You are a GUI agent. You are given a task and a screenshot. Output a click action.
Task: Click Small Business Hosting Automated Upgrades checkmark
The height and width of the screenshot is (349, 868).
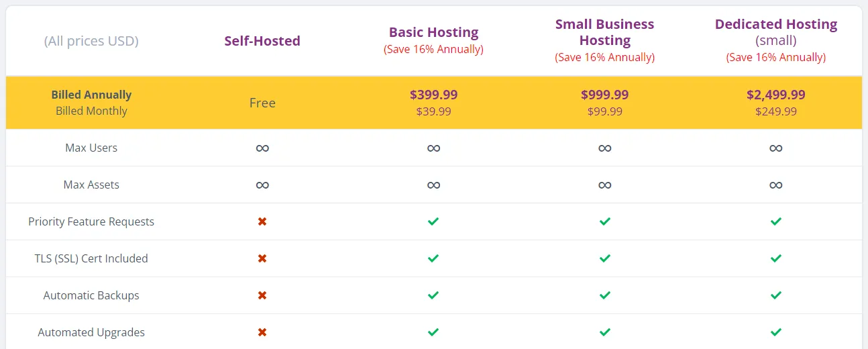point(605,332)
